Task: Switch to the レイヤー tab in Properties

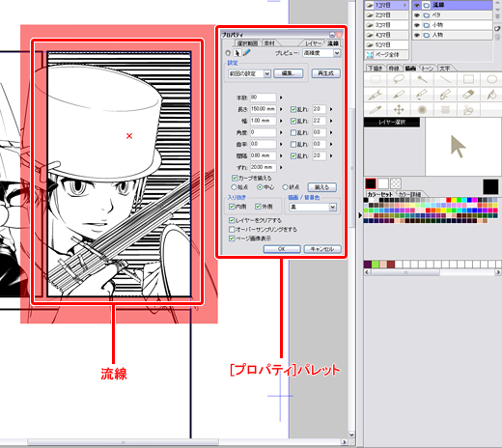Action: click(313, 43)
